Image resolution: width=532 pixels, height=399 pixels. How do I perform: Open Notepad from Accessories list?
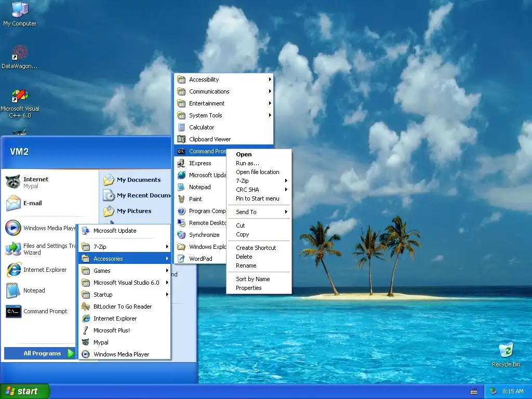click(200, 187)
